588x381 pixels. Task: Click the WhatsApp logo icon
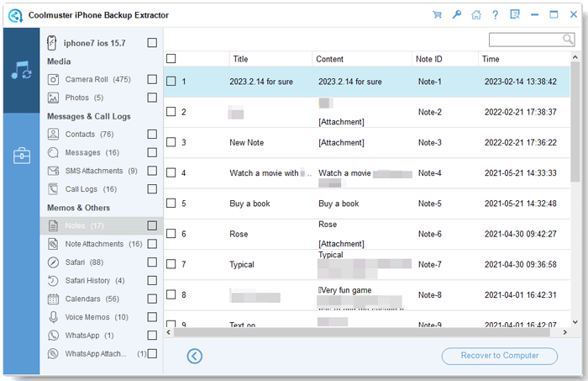click(53, 336)
